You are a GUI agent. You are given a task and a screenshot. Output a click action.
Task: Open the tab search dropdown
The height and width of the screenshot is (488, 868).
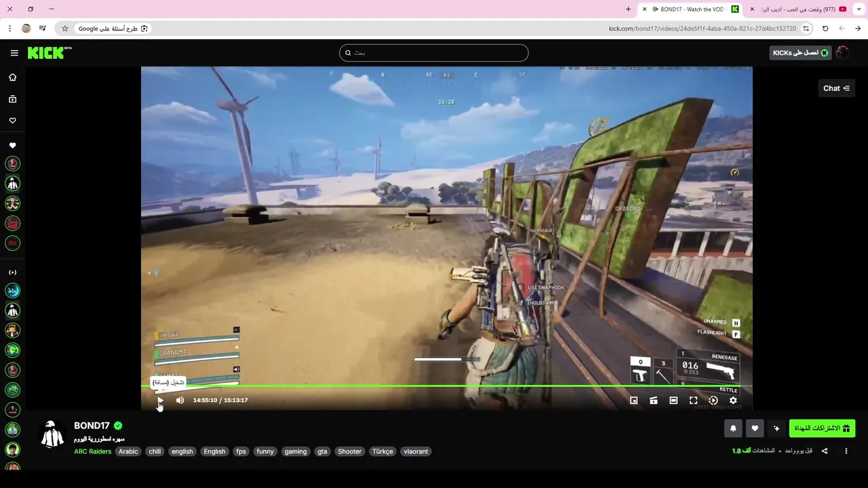coord(859,9)
